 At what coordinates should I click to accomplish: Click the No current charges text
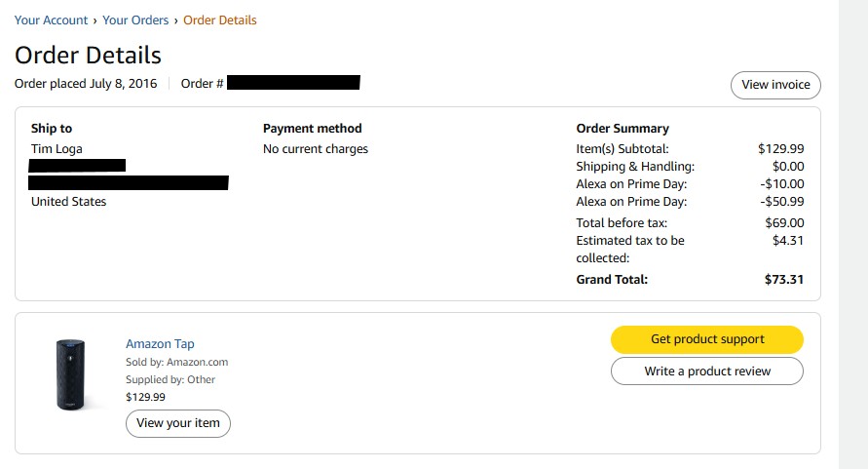[316, 149]
